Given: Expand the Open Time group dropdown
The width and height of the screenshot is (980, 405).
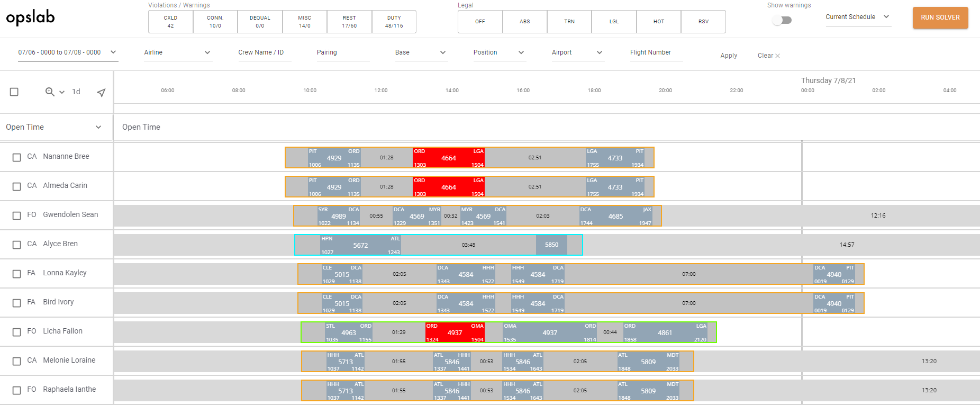Looking at the screenshot, I should (x=98, y=127).
